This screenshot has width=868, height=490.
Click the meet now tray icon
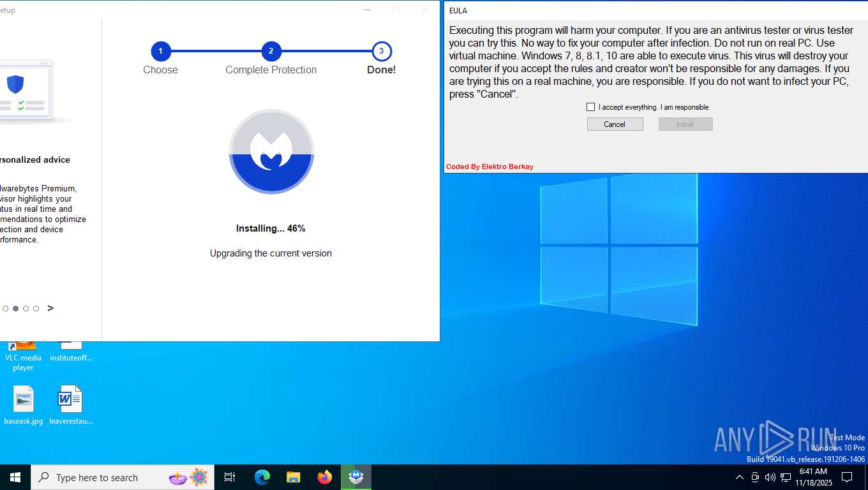755,477
